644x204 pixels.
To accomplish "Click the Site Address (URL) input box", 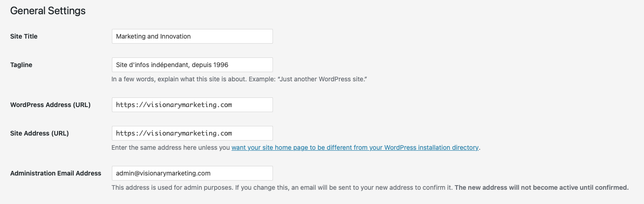I will [192, 133].
